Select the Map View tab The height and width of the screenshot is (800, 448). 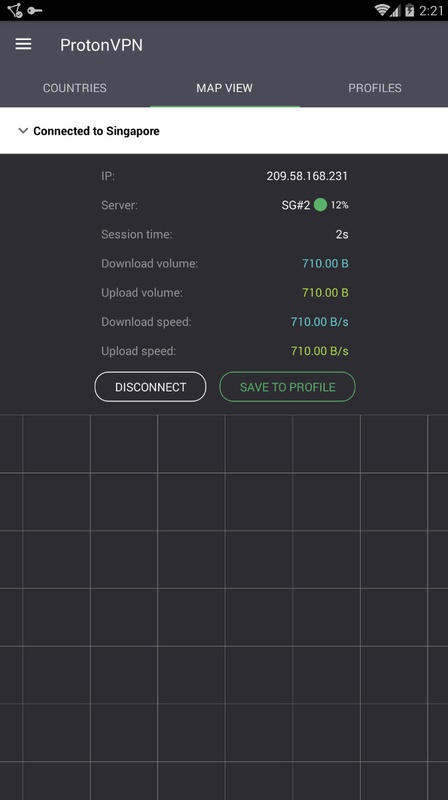(x=225, y=88)
